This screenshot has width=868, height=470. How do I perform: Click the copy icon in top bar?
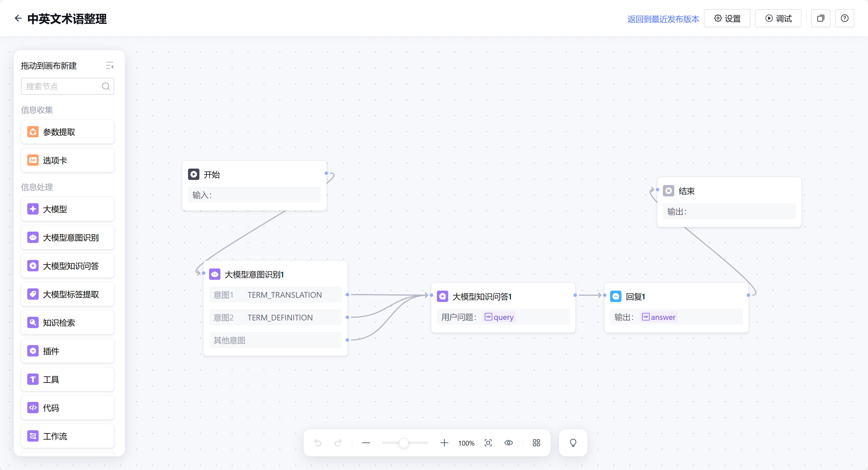coord(821,18)
